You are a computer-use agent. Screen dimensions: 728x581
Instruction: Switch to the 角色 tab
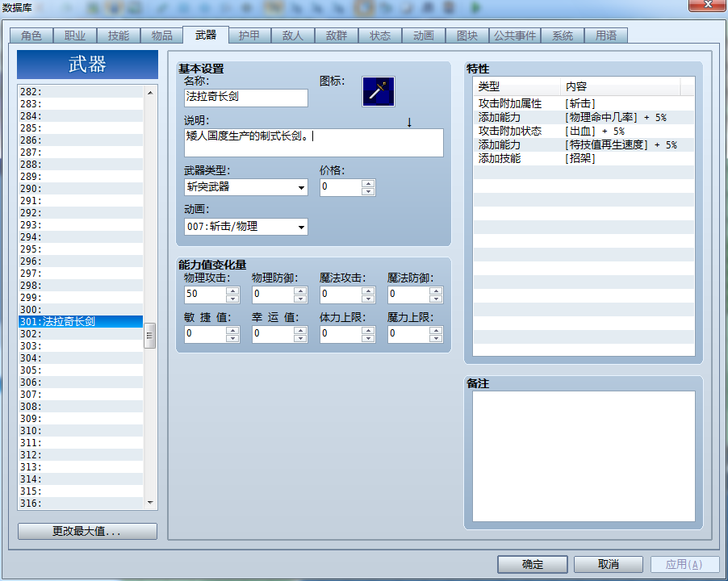click(31, 36)
